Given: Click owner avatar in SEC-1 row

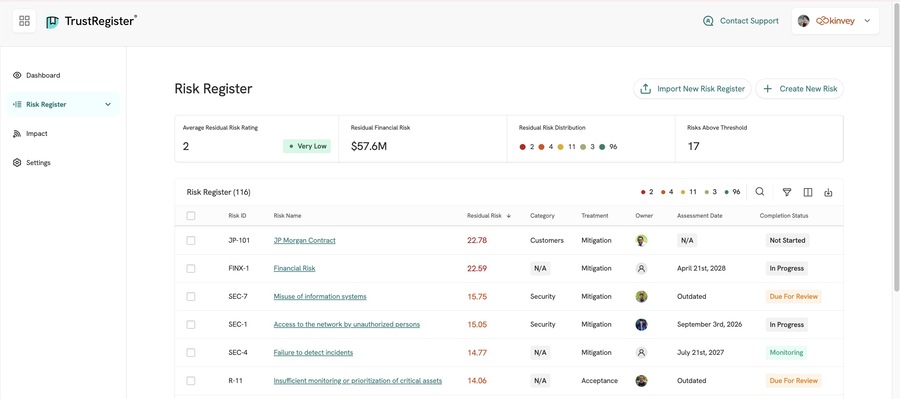Looking at the screenshot, I should 641,325.
